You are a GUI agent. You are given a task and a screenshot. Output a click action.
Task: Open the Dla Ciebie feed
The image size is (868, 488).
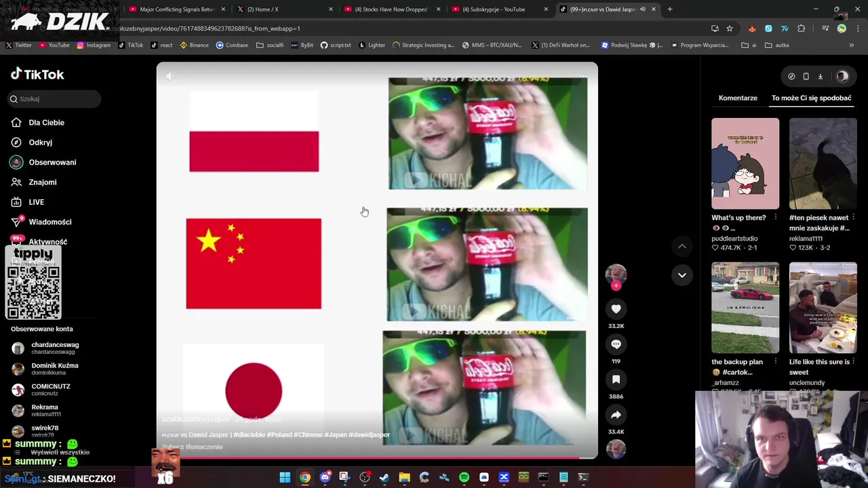(x=38, y=123)
